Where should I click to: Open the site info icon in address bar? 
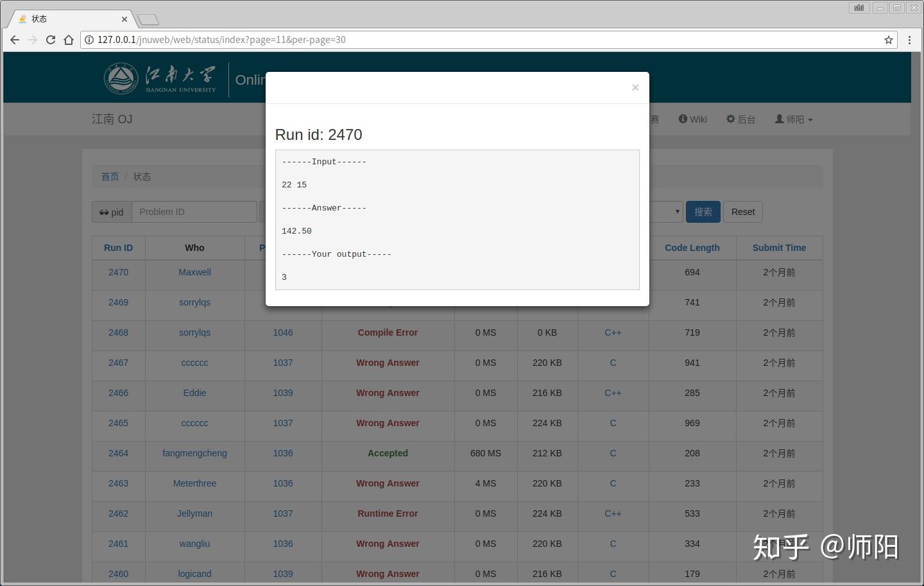[89, 40]
